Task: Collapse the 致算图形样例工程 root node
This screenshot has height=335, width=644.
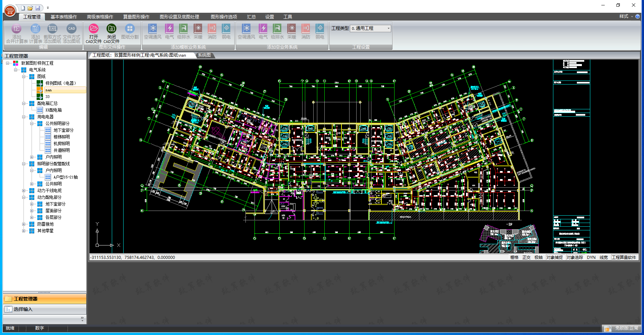Action: 8,63
